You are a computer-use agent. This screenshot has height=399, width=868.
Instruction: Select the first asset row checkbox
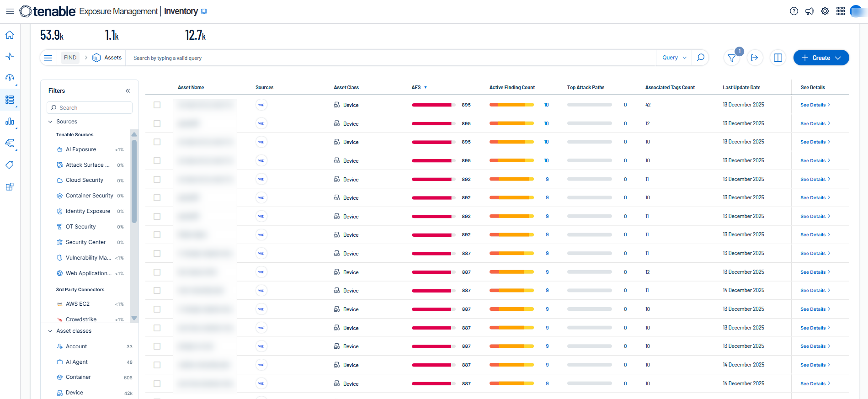pyautogui.click(x=157, y=105)
